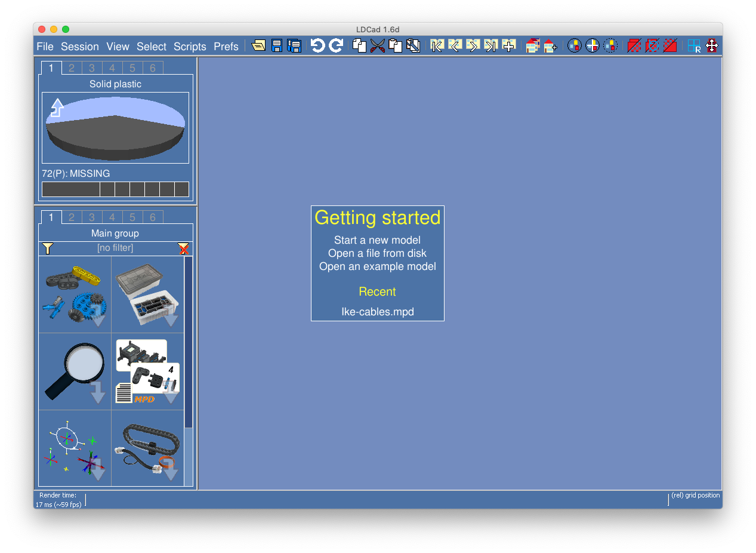Click the '72(P): MISSING' color label
The image size is (756, 553).
[76, 173]
